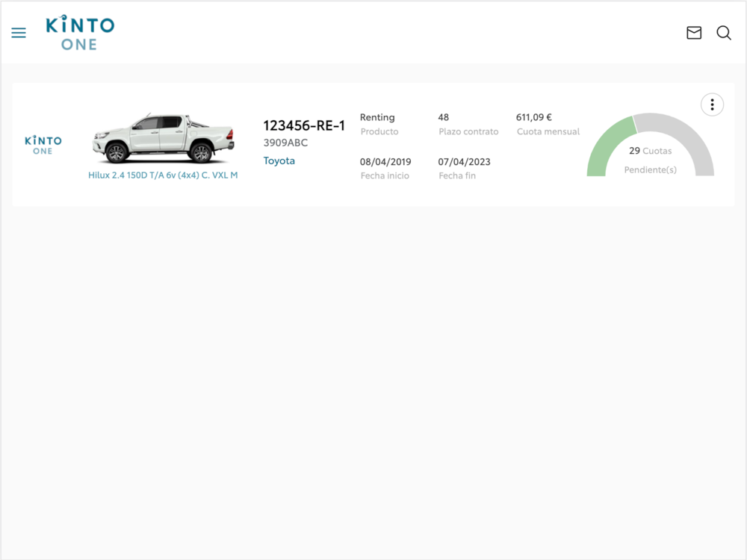The image size is (747, 560).
Task: Click the small KINTO ONE card logo
Action: (x=43, y=146)
